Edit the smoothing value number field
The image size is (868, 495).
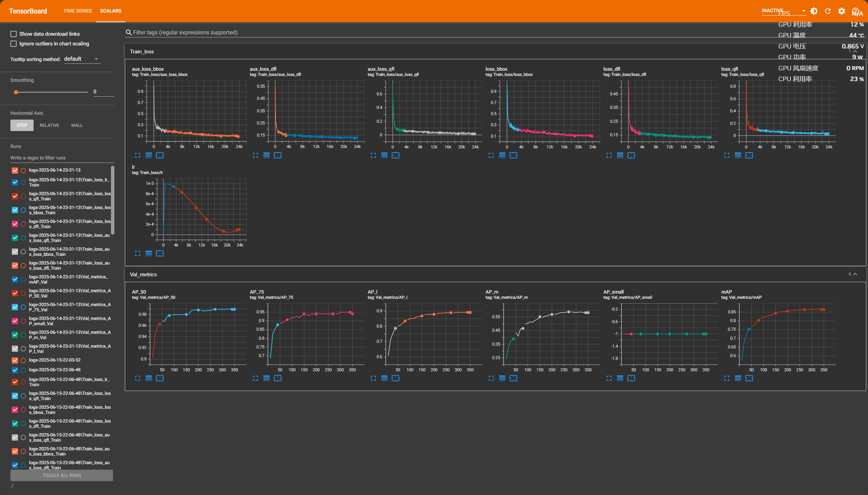[103, 92]
